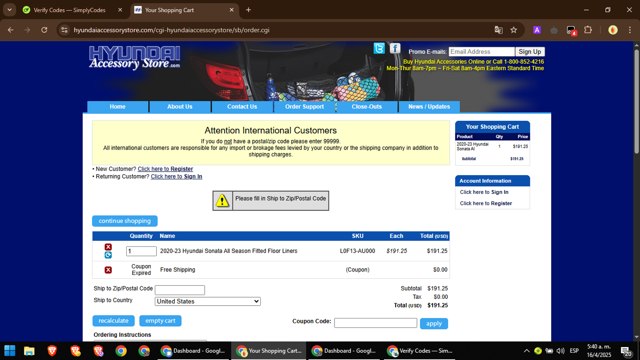The height and width of the screenshot is (360, 640).
Task: Focus the Ship to Zip/Postal Code field
Action: (180, 290)
